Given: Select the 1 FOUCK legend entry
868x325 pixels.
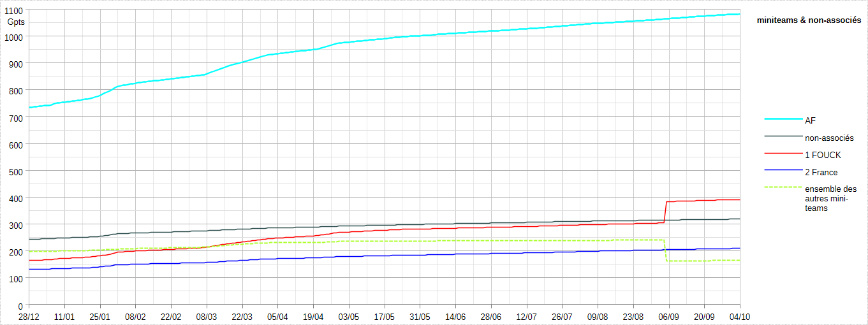Looking at the screenshot, I should [x=823, y=155].
